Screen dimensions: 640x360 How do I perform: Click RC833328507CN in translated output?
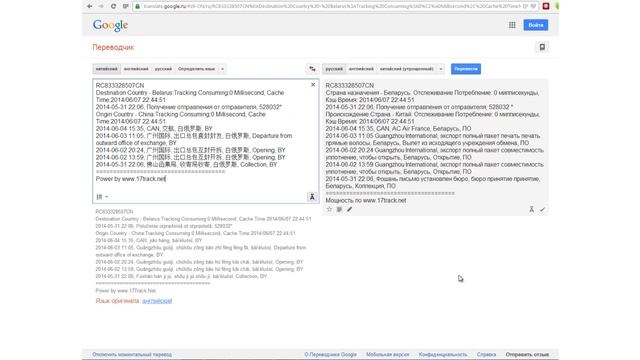tap(349, 85)
